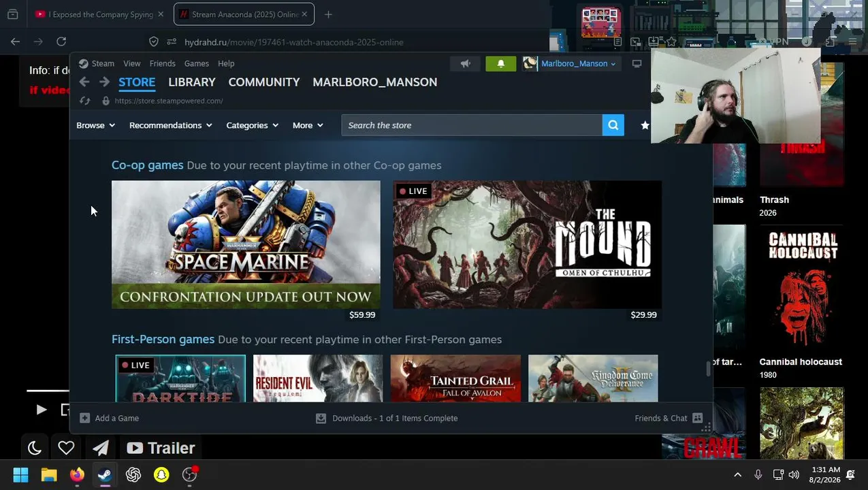Image resolution: width=868 pixels, height=490 pixels.
Task: Open volume control in system tray
Action: [x=794, y=474]
